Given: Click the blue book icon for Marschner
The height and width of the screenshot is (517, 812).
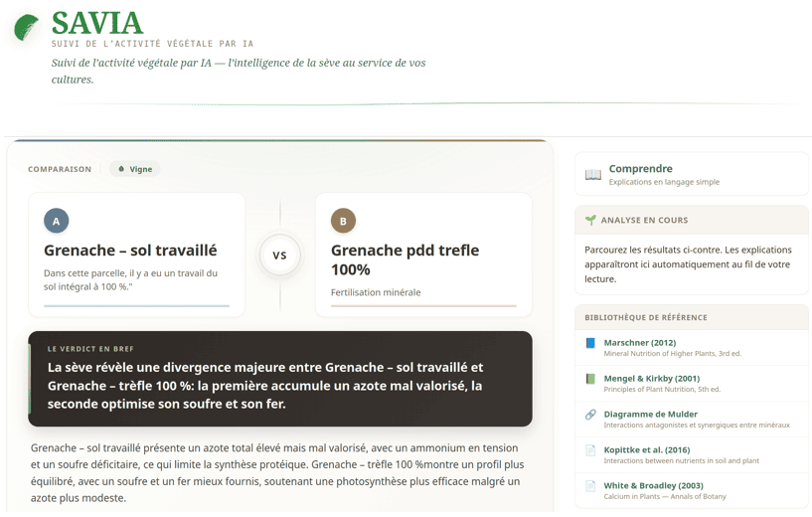Looking at the screenshot, I should click(590, 343).
